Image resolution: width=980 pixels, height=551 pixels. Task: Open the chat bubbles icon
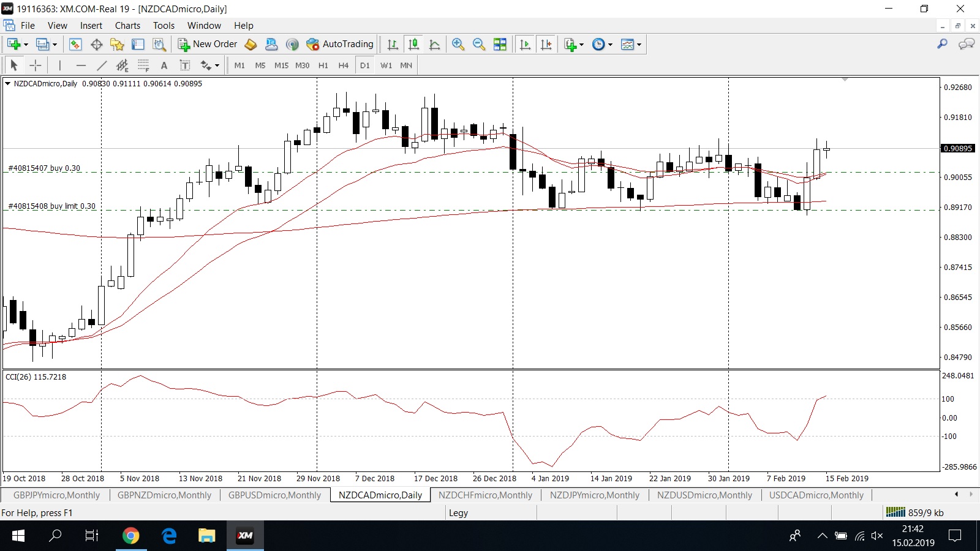point(967,44)
